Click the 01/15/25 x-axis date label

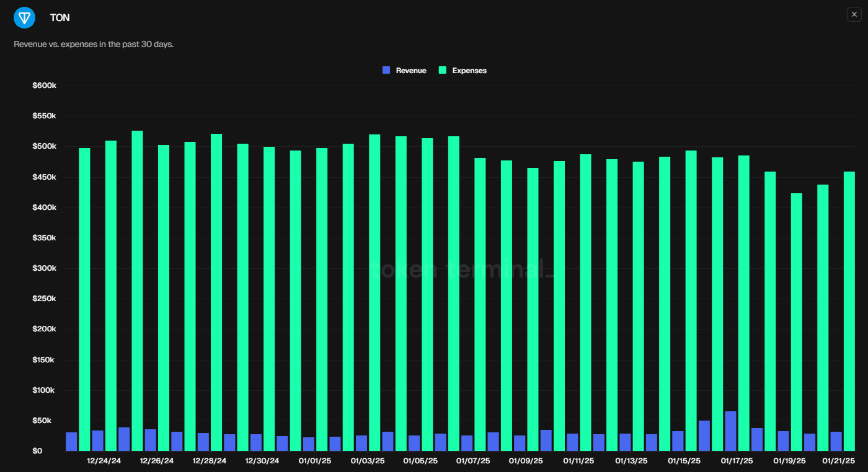684,461
